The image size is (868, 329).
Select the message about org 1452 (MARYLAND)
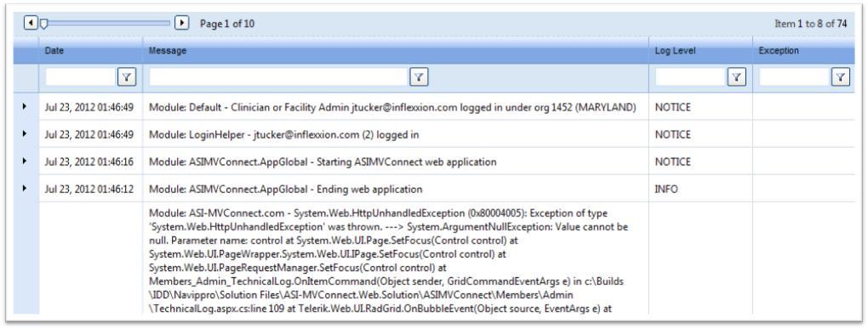click(x=392, y=108)
